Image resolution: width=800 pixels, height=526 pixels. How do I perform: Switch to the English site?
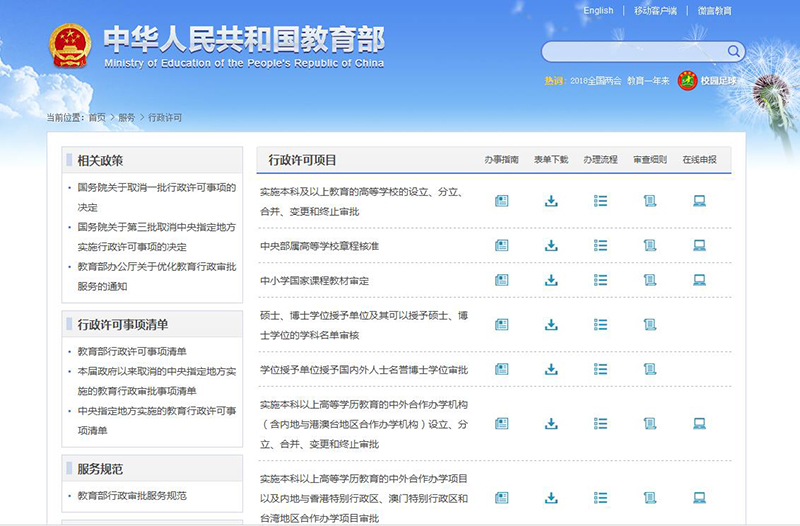598,11
